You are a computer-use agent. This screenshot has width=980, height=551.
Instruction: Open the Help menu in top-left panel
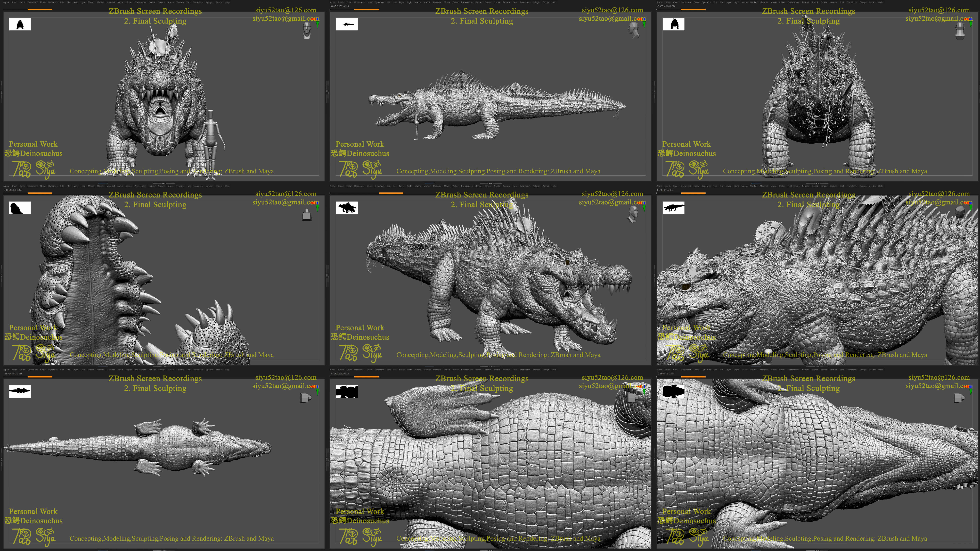click(x=227, y=2)
